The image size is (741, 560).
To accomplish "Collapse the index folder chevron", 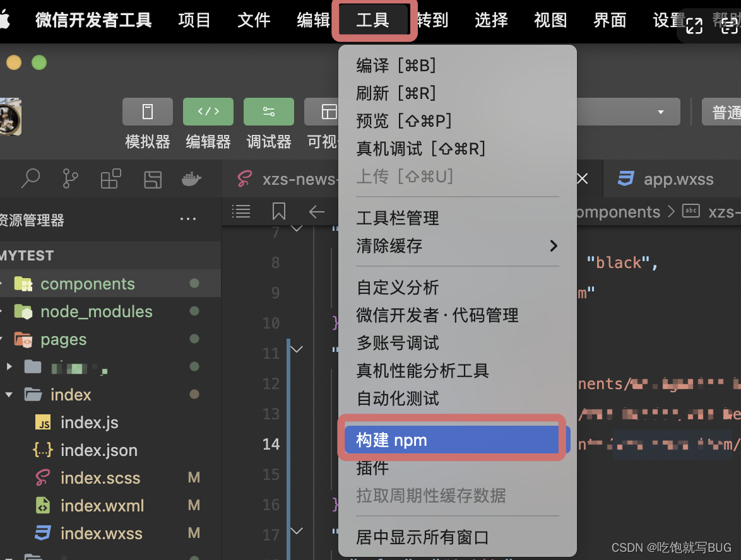I will [9, 395].
